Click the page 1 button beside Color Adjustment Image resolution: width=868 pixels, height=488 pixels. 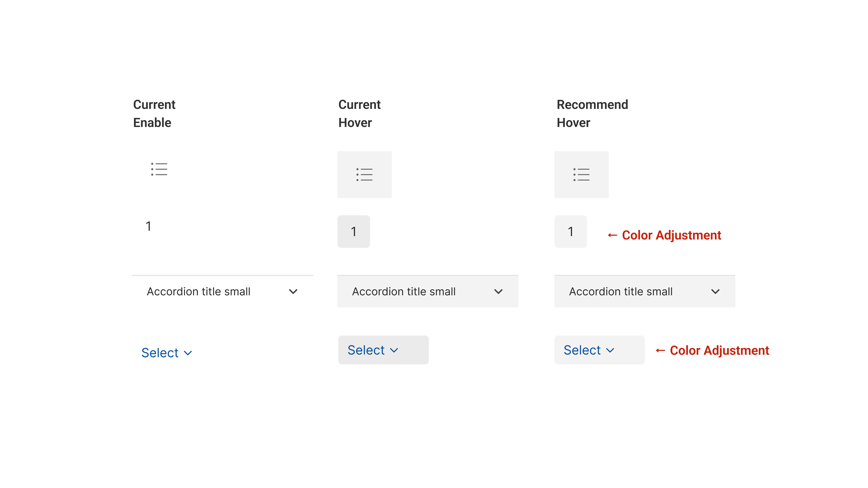pyautogui.click(x=570, y=232)
